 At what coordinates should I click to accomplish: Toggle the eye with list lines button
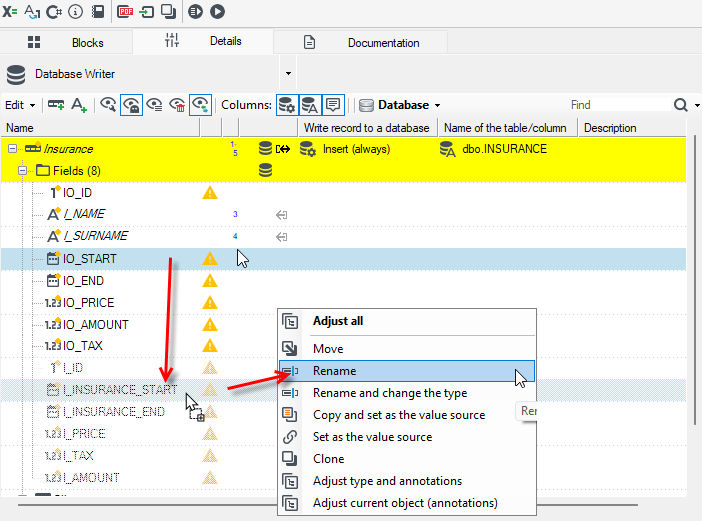pos(154,105)
